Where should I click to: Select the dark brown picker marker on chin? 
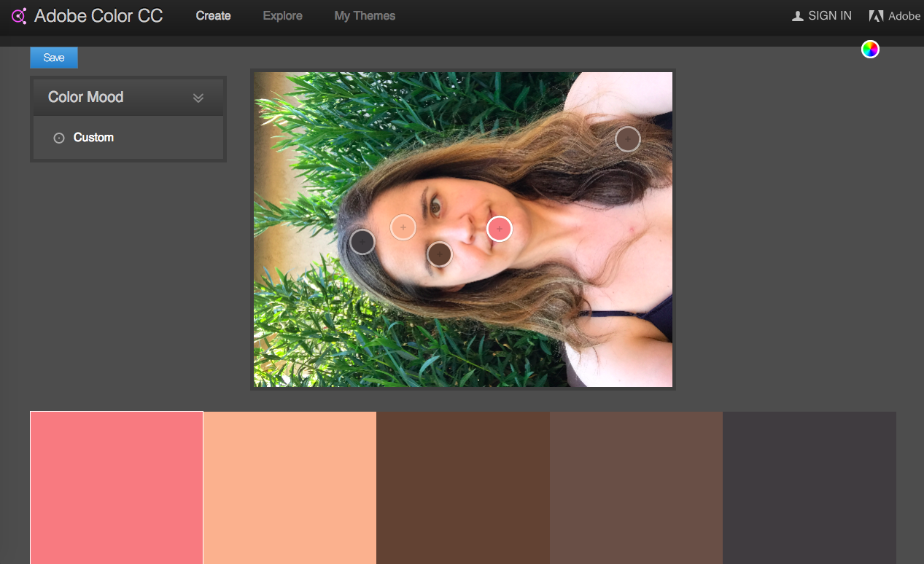[x=440, y=254]
